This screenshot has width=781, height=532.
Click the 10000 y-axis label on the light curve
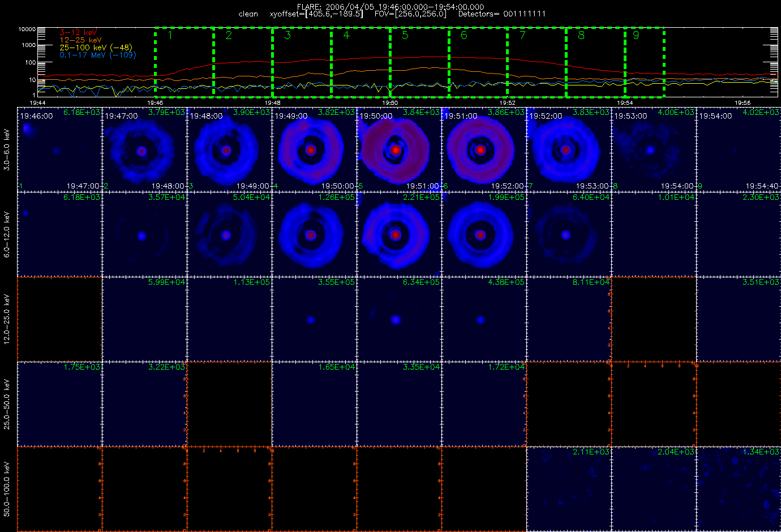(27, 29)
